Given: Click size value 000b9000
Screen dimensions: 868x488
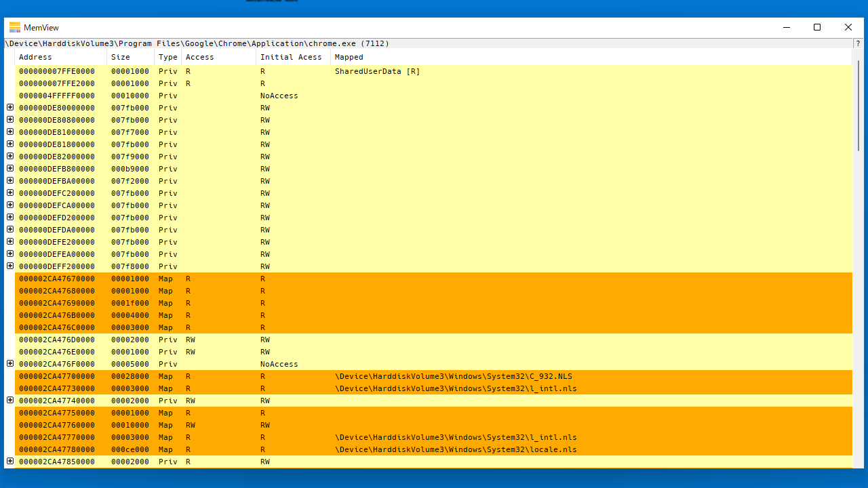Looking at the screenshot, I should coord(130,169).
